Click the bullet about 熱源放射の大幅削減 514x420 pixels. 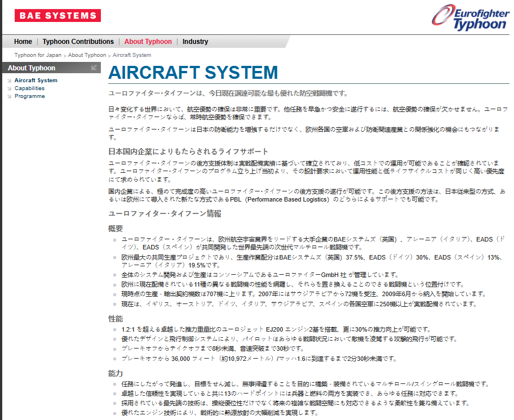[x=220, y=413]
